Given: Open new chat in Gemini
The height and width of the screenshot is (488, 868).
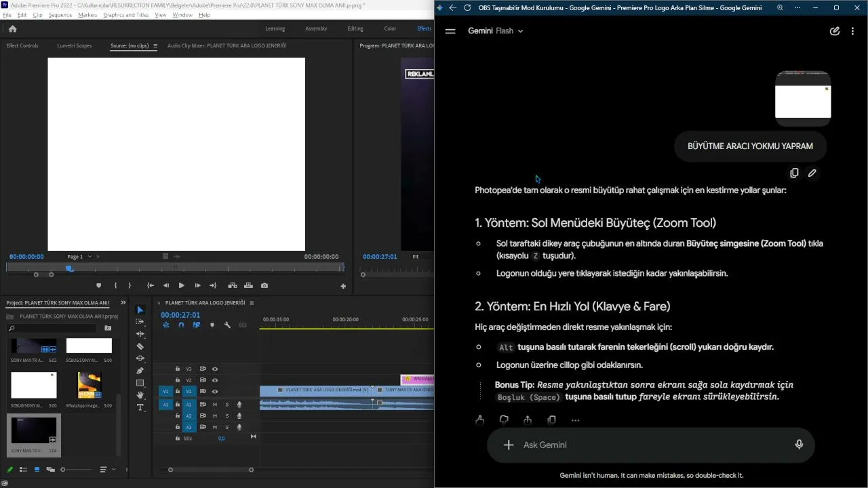Looking at the screenshot, I should click(835, 30).
